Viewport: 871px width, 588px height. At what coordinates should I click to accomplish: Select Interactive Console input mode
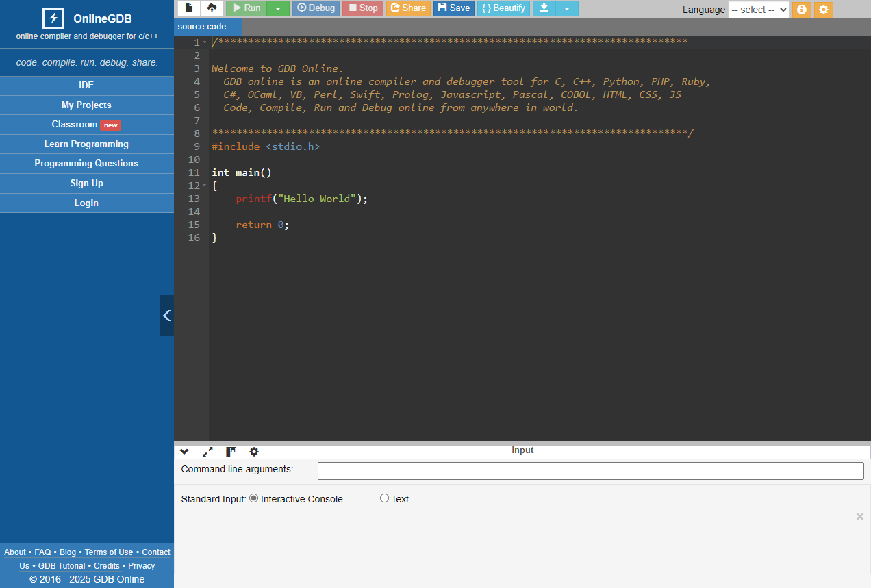(253, 498)
